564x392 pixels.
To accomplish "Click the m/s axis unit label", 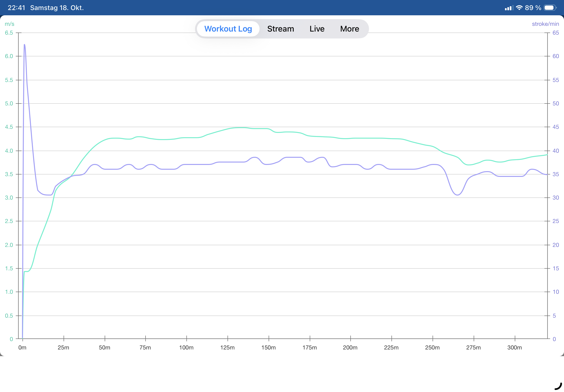I will pyautogui.click(x=9, y=24).
